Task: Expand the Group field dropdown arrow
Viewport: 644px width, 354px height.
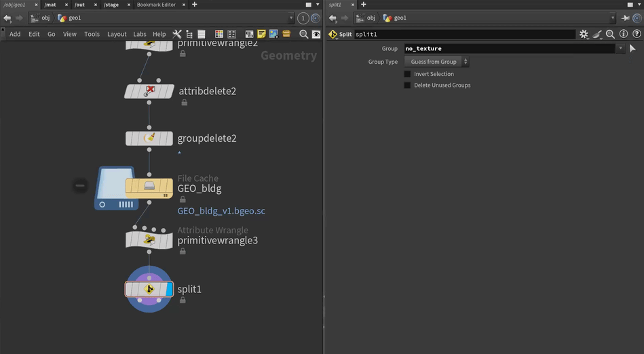Action: point(620,49)
